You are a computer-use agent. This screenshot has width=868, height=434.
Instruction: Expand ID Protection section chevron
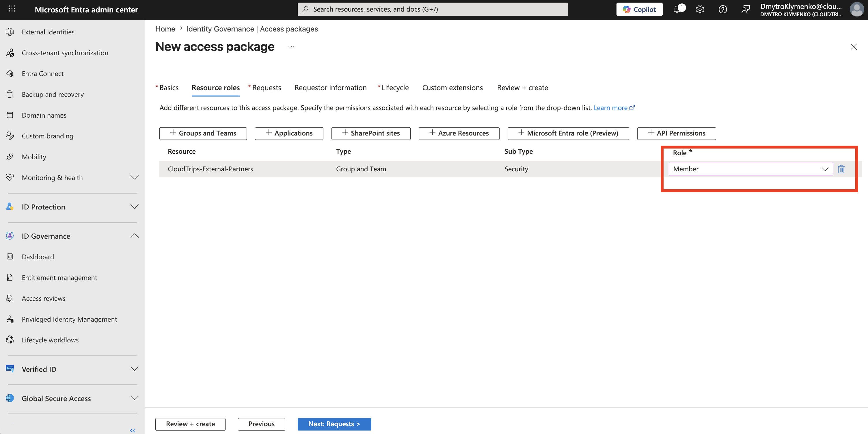(x=135, y=207)
